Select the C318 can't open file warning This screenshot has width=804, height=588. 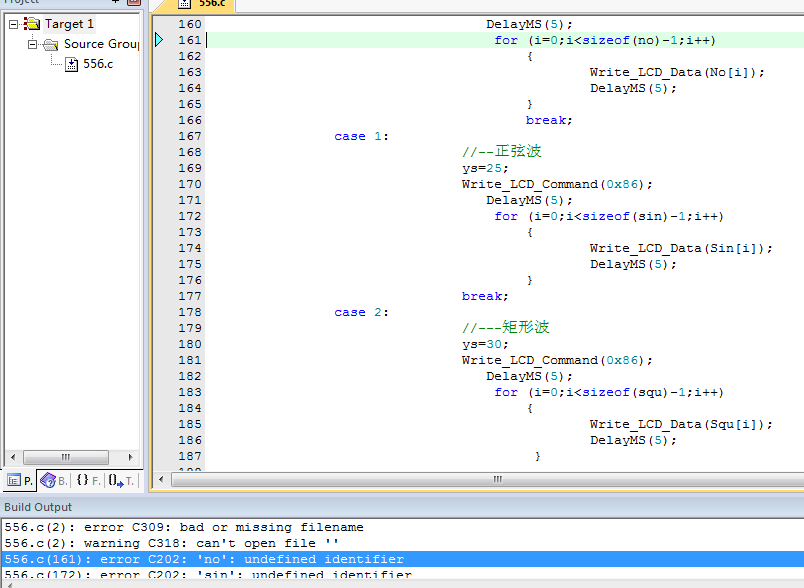coord(172,543)
